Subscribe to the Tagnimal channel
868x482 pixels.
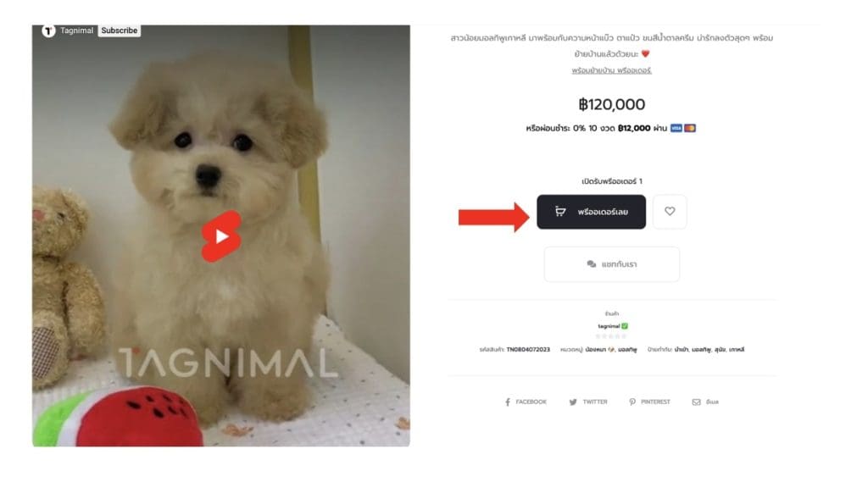coord(119,30)
